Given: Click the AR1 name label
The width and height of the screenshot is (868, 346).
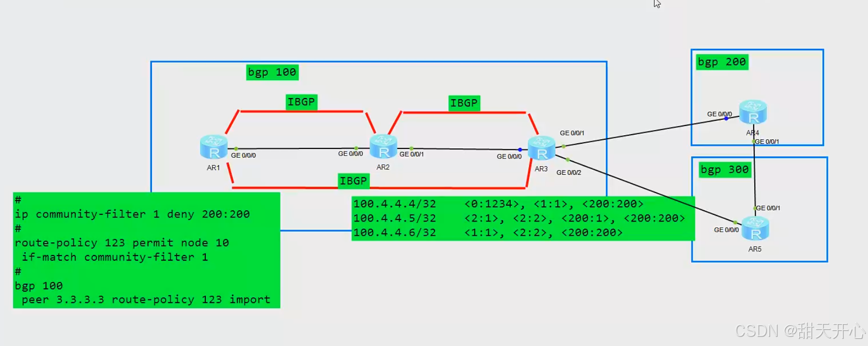Looking at the screenshot, I should tap(213, 168).
